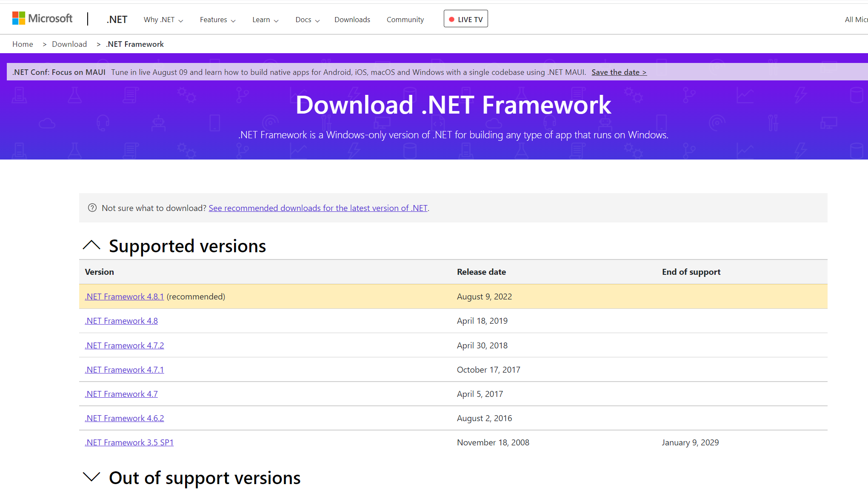Click the LIVE TV button
The height and width of the screenshot is (496, 868).
click(x=465, y=19)
